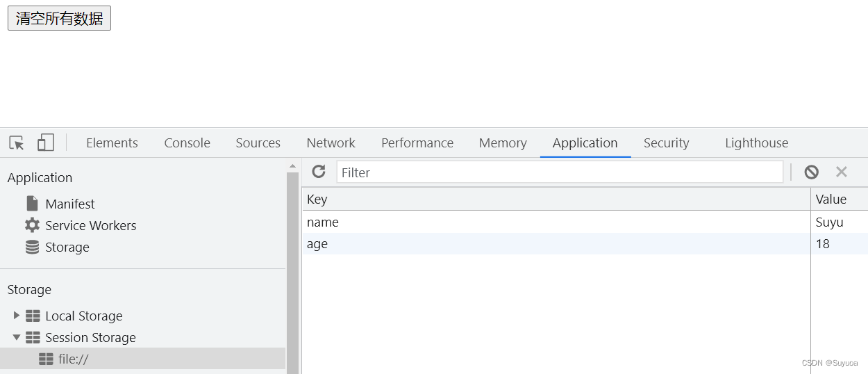Open the Service Workers gear item
868x374 pixels.
click(x=90, y=225)
